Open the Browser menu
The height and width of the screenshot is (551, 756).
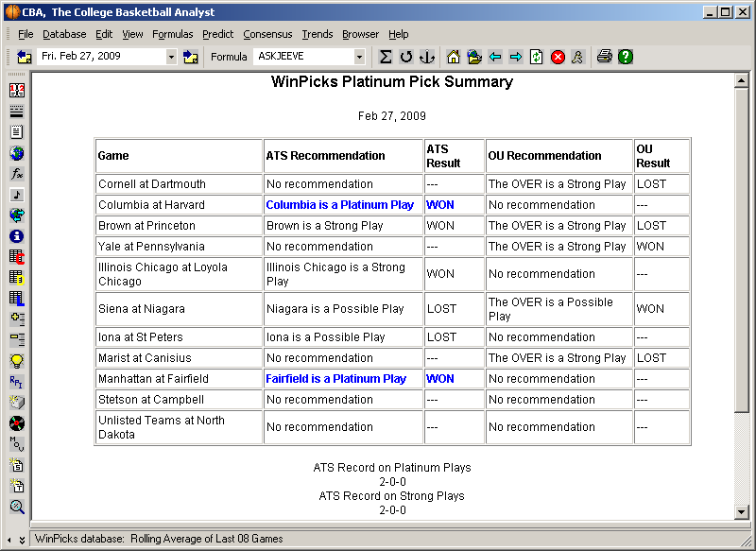361,34
